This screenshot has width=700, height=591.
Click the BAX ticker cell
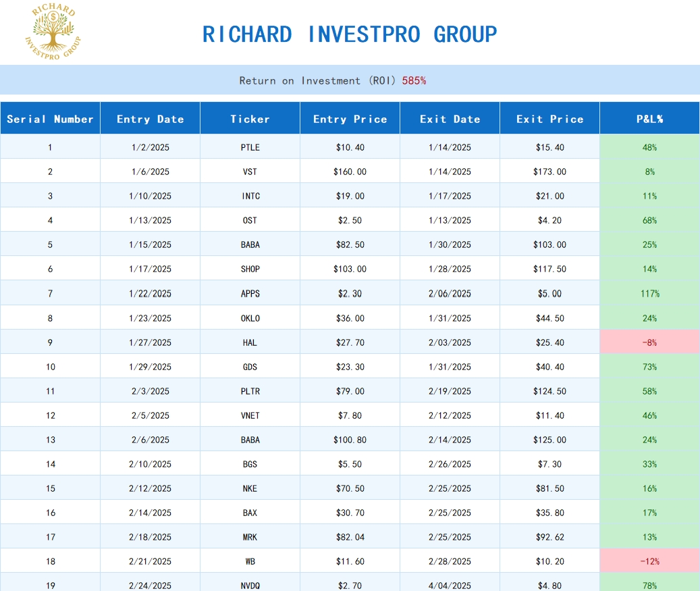tap(250, 513)
